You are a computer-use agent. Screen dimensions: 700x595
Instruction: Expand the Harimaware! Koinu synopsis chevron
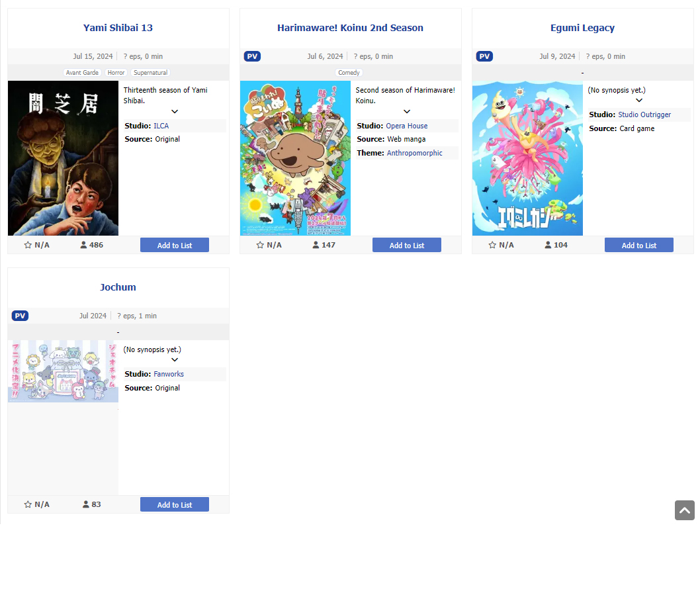coord(407,111)
